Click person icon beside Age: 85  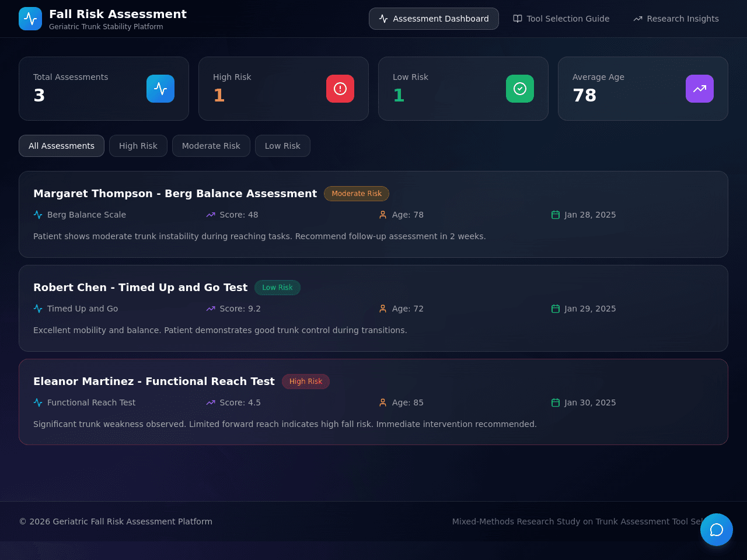tap(383, 402)
